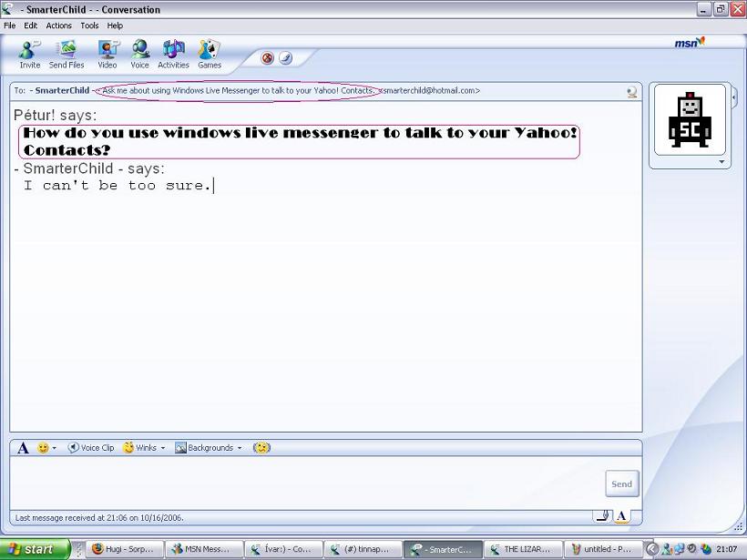747x560 pixels.
Task: Click 'Last message received' status text
Action: 99,517
